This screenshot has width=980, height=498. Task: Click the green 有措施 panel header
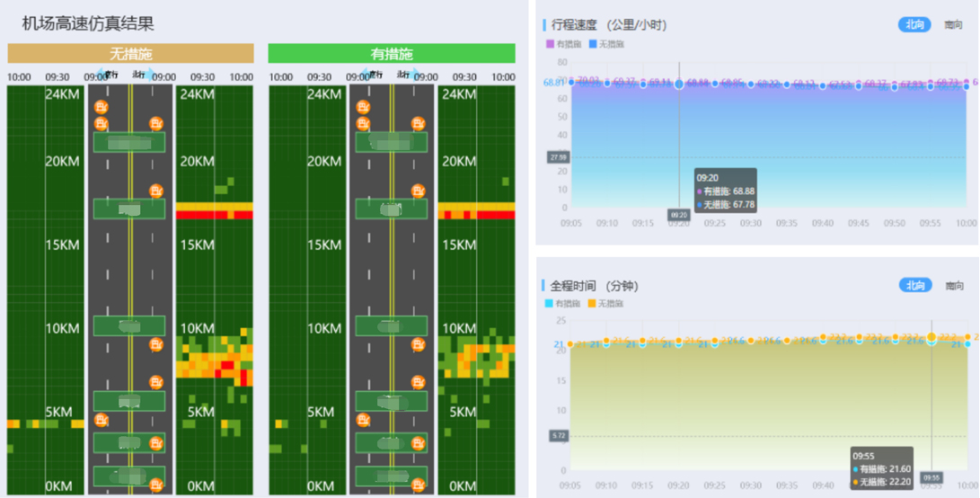coord(392,54)
